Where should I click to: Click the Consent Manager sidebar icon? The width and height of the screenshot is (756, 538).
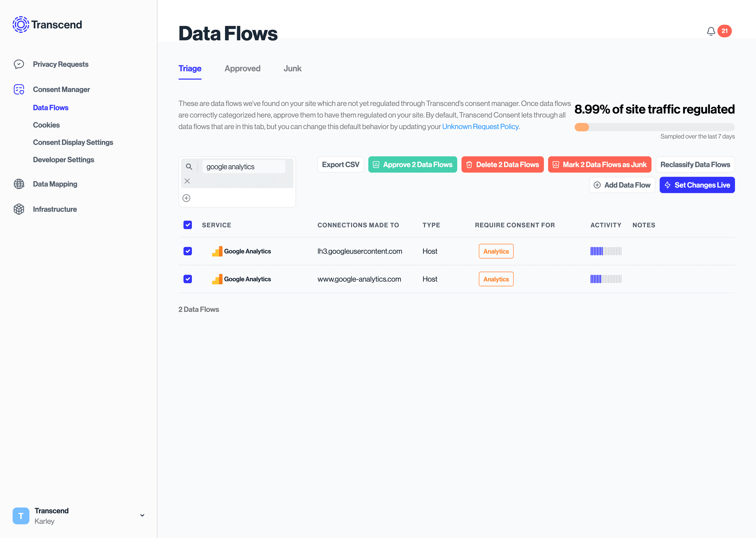coord(19,89)
